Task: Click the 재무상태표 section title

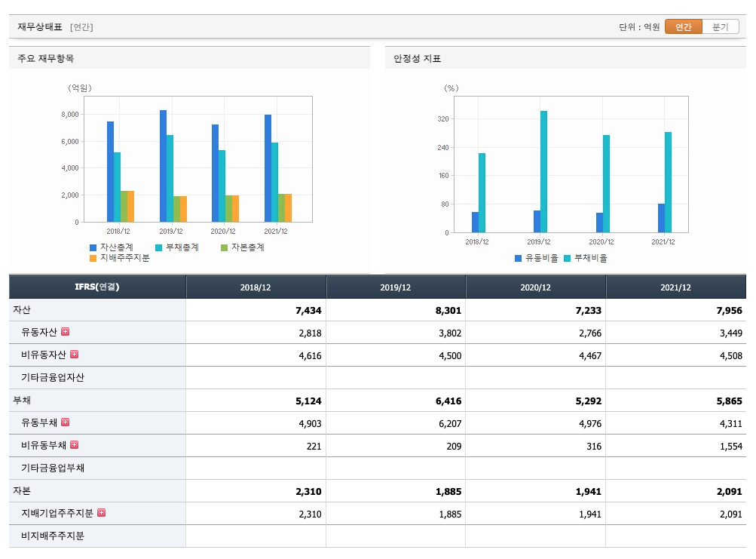Action: 40,27
